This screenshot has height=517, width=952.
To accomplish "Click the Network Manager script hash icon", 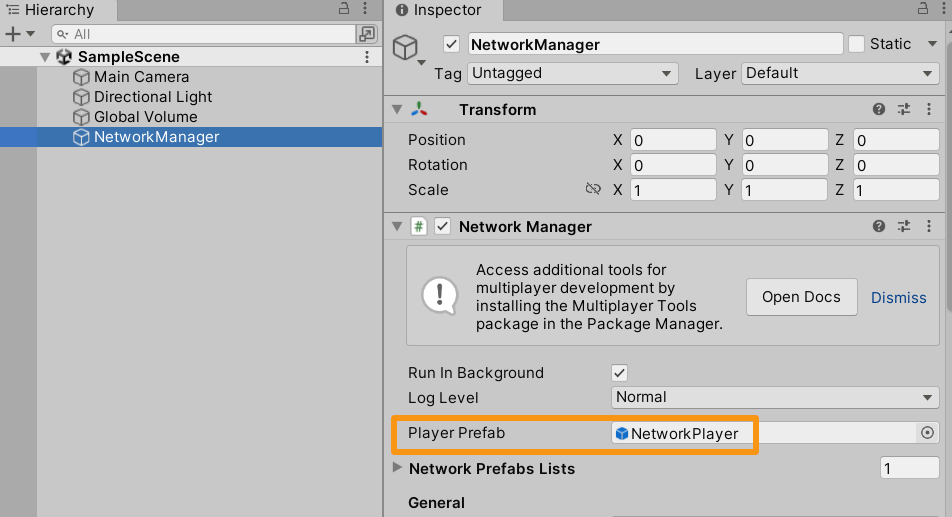I will (x=419, y=226).
